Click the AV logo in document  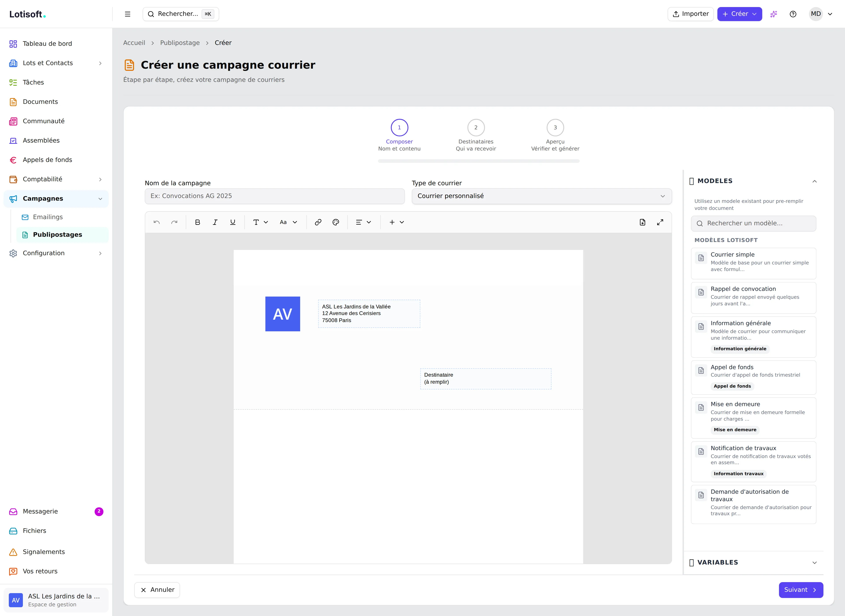283,314
